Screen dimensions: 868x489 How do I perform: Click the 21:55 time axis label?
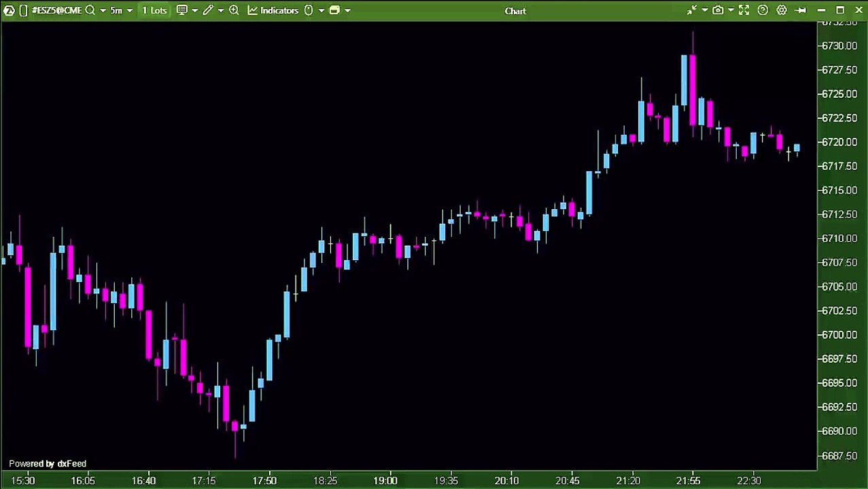(688, 481)
